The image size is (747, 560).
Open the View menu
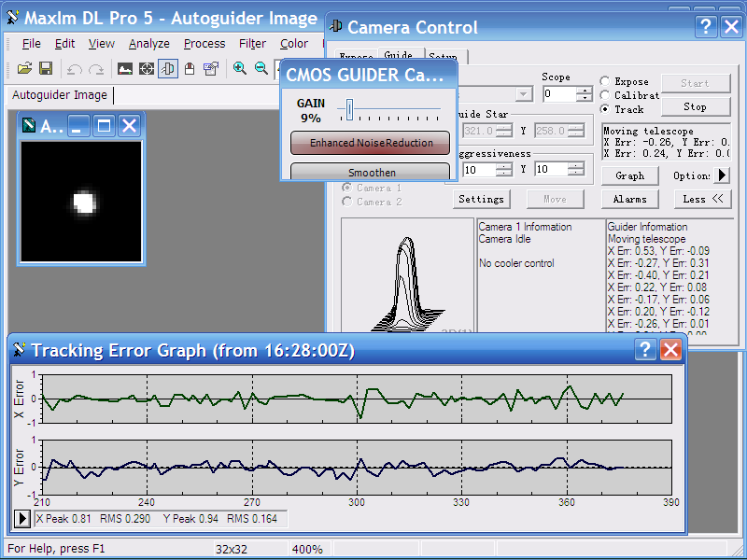(102, 44)
